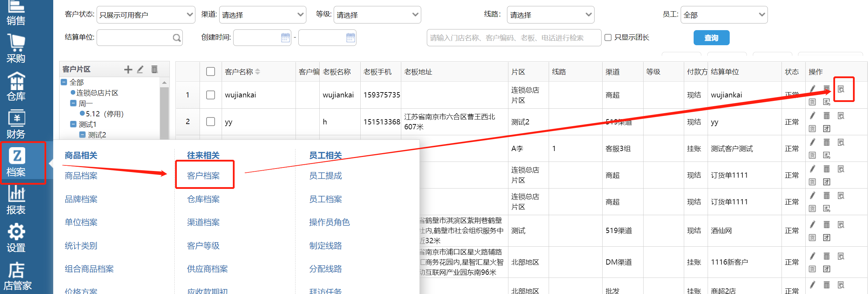Open calendar for 创建时间 start date

tap(285, 37)
